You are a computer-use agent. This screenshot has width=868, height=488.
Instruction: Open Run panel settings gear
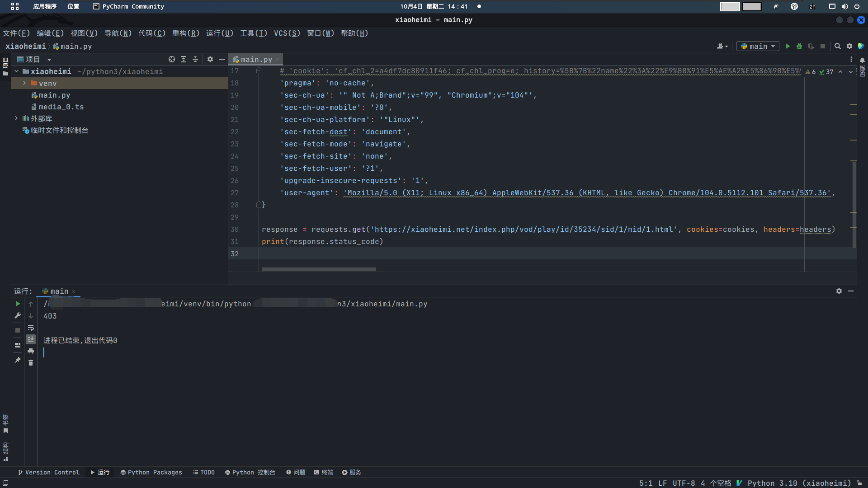point(839,291)
